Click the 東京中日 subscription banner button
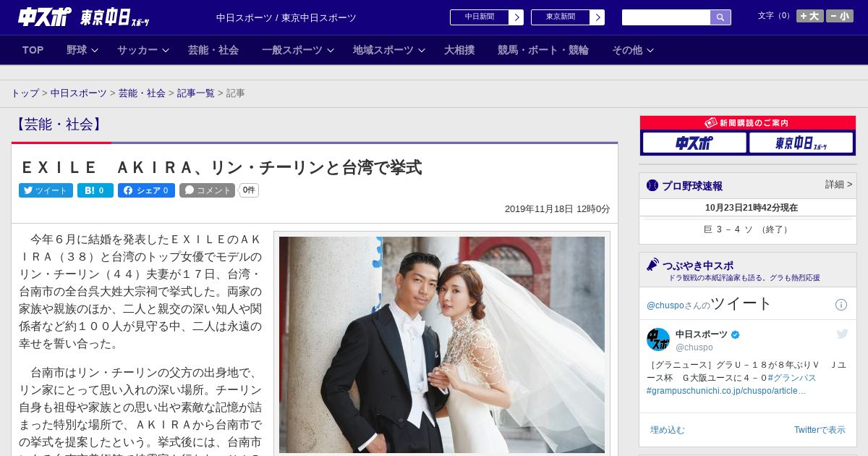 [801, 143]
